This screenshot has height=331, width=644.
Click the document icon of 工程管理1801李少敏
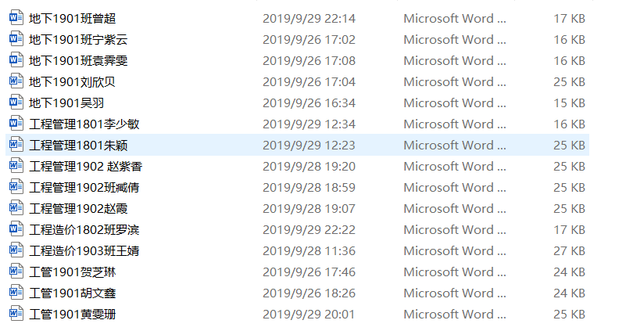click(16, 124)
